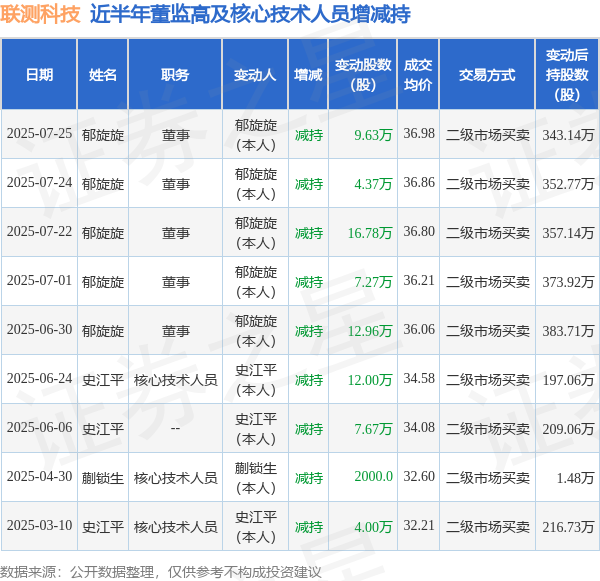The width and height of the screenshot is (600, 581).
Task: Click 减持 in the 2025-07-25 row
Action: 309,135
